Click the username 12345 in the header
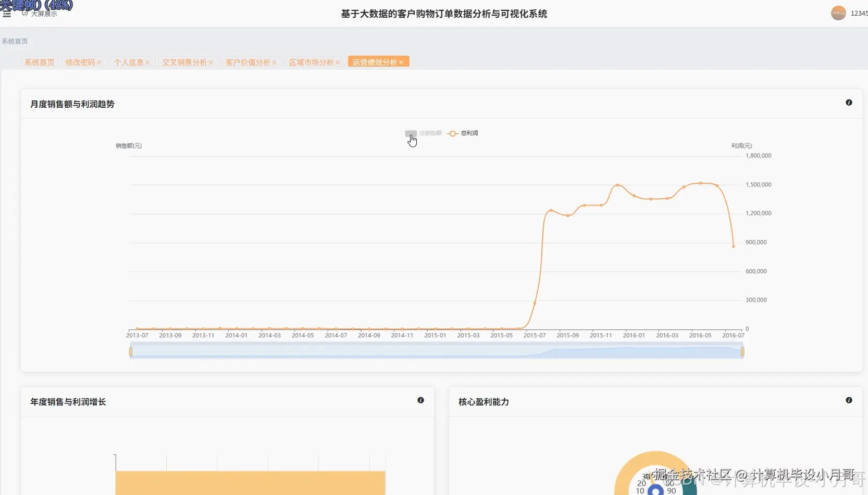This screenshot has height=495, width=868. coord(859,13)
